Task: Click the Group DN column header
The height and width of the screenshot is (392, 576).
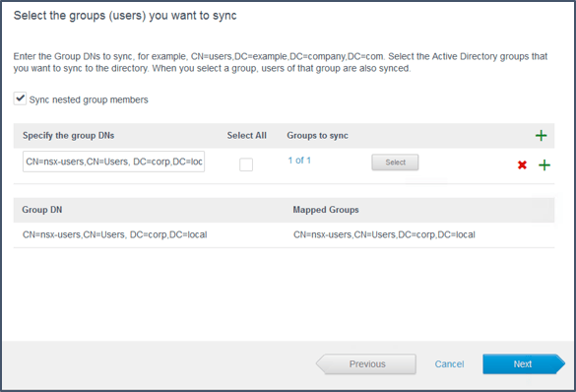Action: click(42, 210)
